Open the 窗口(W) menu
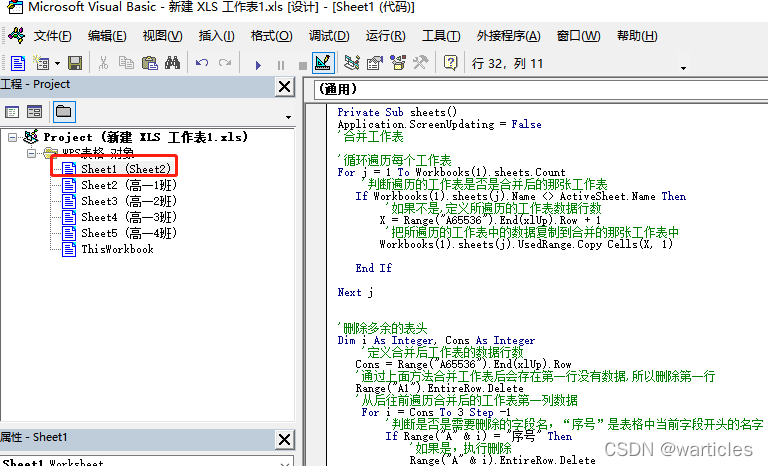Screen dimensions: 768x466 [578, 36]
